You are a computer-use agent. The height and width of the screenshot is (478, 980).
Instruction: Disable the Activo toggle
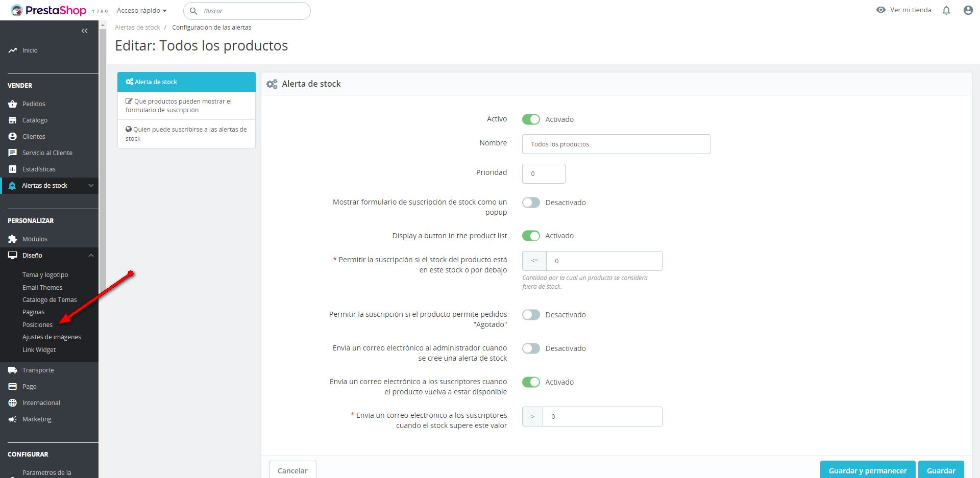pyautogui.click(x=531, y=119)
